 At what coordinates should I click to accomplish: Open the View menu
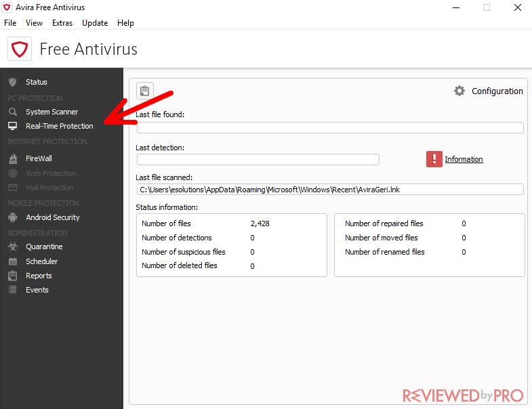tap(35, 23)
